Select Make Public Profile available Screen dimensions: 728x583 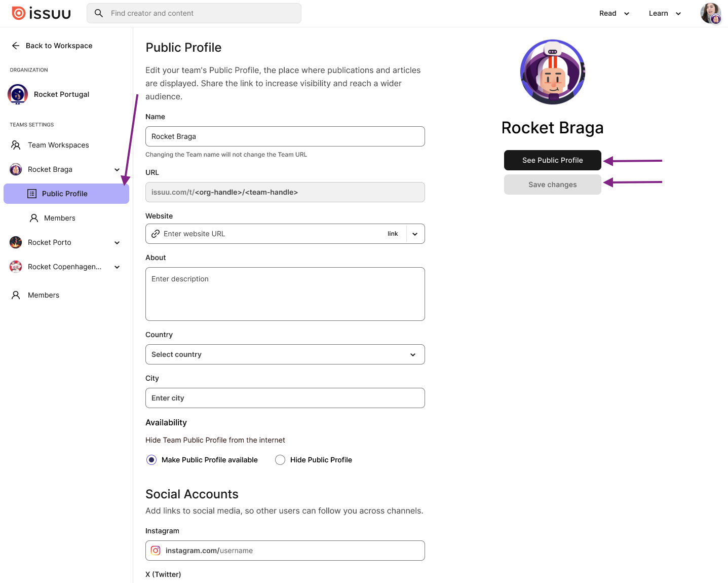pos(151,460)
